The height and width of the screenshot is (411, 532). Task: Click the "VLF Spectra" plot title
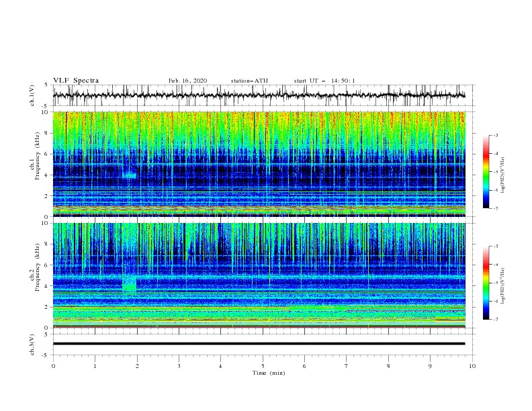[x=76, y=81]
